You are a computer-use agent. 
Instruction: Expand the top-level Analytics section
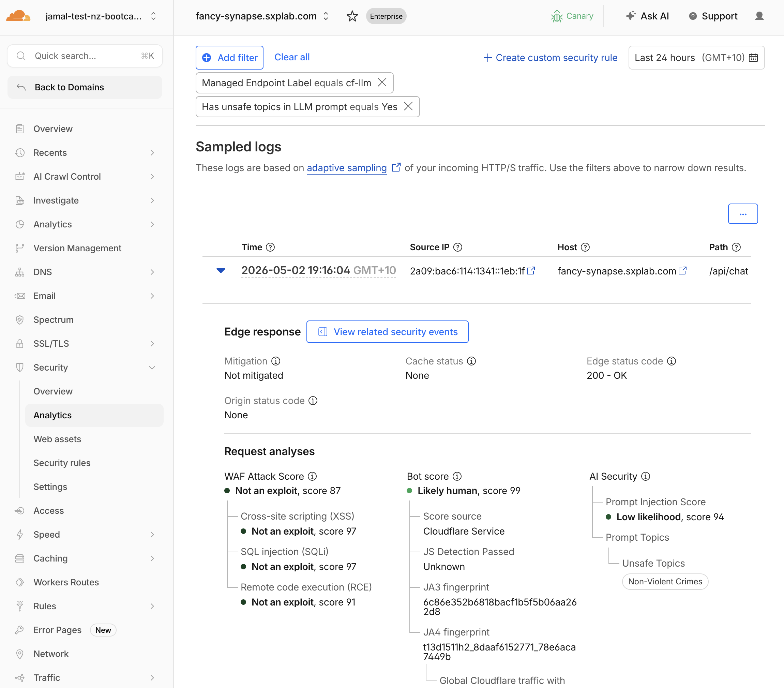click(x=152, y=224)
